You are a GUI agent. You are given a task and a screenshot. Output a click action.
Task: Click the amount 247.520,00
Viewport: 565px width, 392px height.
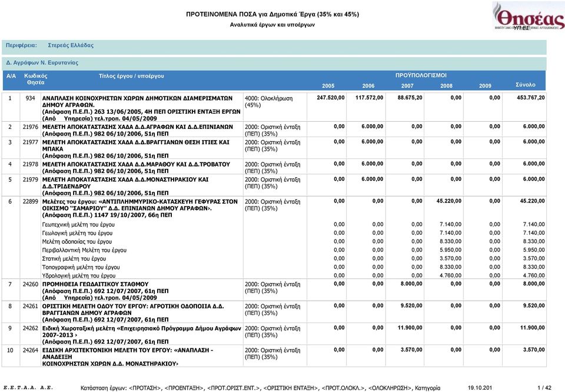pos(330,98)
